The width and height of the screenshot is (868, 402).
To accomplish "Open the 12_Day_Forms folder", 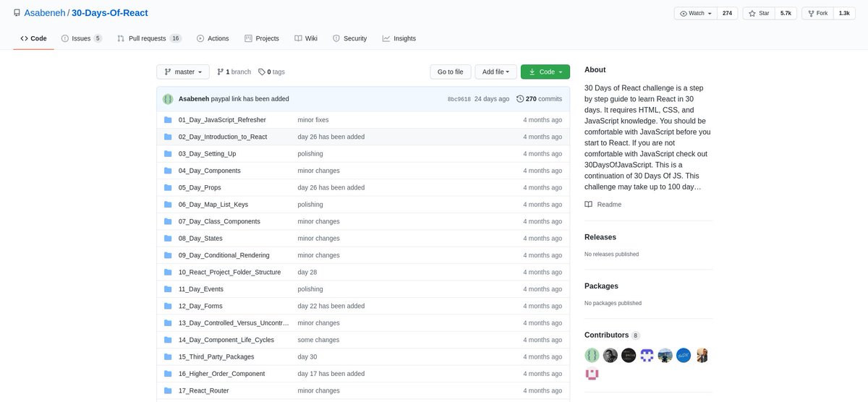I will click(x=200, y=307).
